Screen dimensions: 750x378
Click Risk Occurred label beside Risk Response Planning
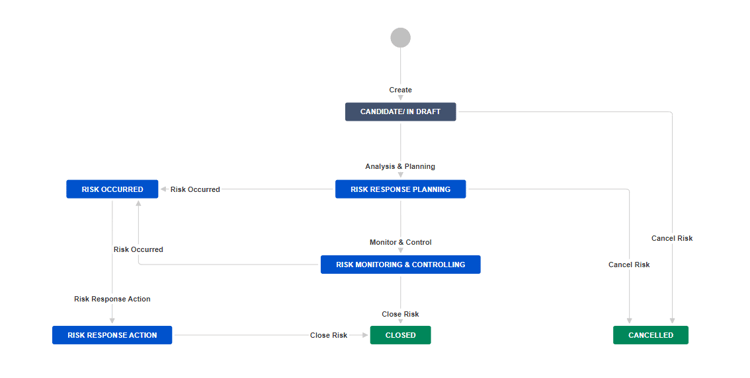[x=195, y=189]
